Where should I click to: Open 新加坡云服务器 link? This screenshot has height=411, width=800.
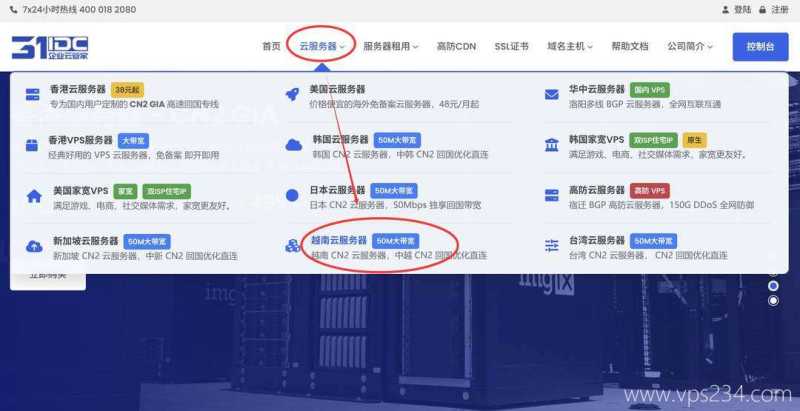point(86,241)
